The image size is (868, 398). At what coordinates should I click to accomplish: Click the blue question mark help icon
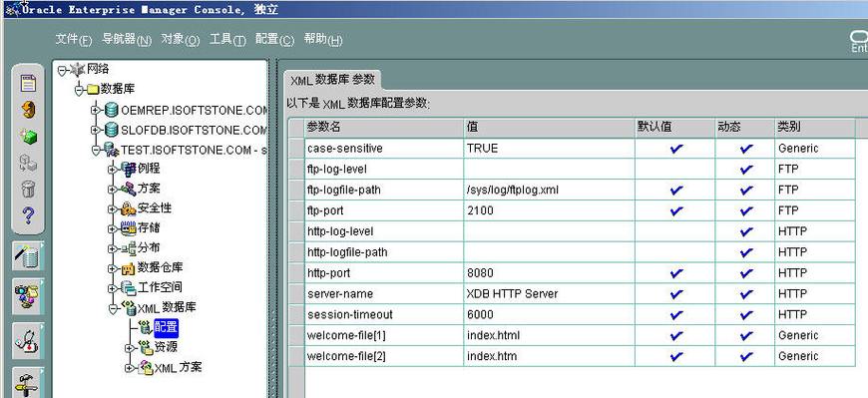click(28, 214)
